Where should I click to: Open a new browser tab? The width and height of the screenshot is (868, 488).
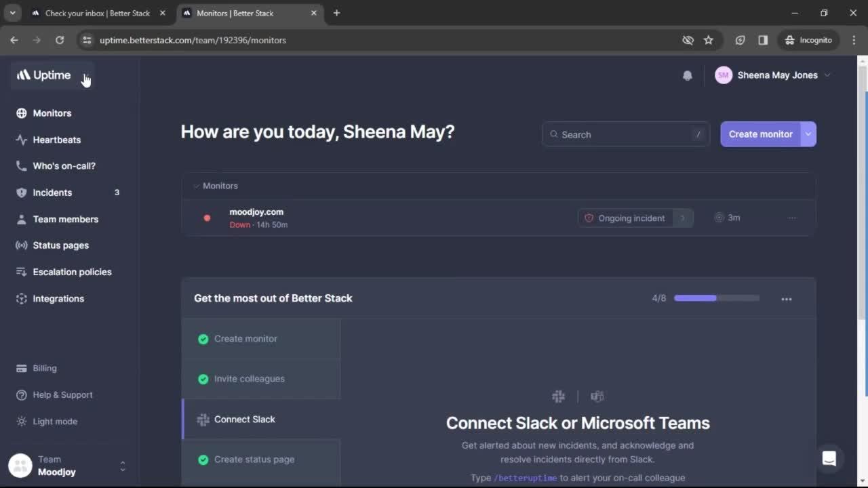[x=336, y=13]
